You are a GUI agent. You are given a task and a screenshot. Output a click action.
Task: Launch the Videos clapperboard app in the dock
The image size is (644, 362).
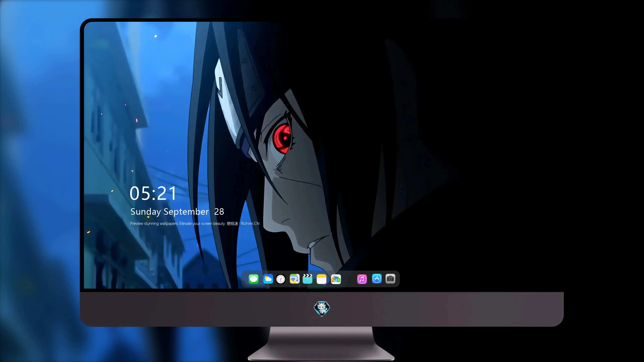pos(308,279)
